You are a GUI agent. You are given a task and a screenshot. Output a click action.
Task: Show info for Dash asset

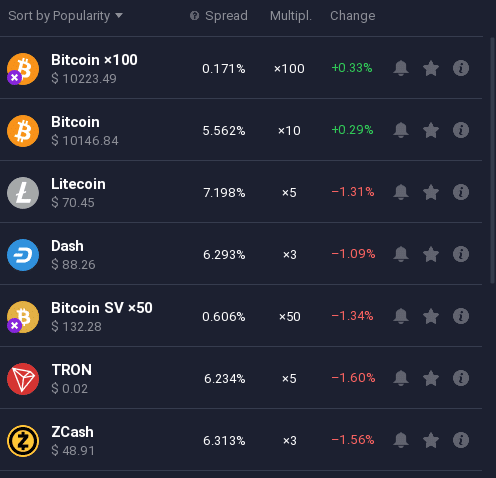[461, 254]
